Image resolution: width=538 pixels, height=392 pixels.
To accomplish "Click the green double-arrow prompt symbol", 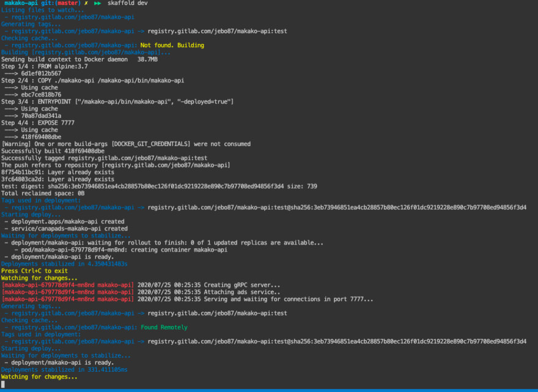I will click(97, 3).
